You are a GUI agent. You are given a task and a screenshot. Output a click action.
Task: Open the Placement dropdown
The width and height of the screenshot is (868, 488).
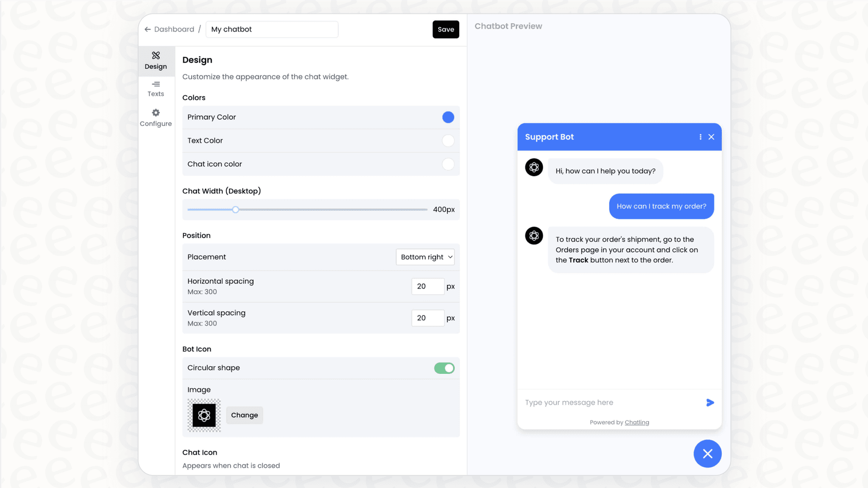425,257
